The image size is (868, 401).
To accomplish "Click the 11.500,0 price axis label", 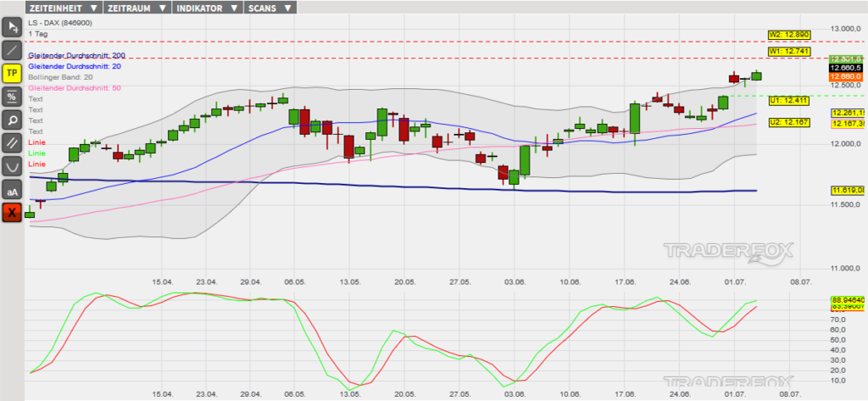I will click(x=845, y=205).
